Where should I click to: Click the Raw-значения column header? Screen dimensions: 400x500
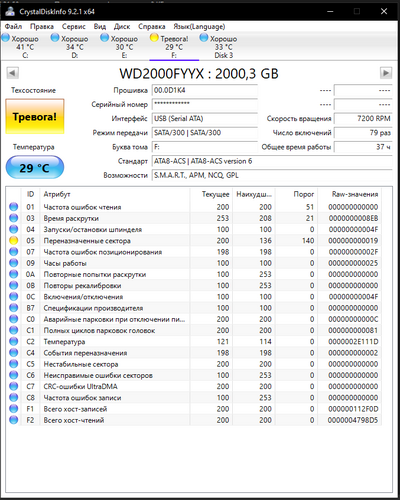tap(355, 194)
